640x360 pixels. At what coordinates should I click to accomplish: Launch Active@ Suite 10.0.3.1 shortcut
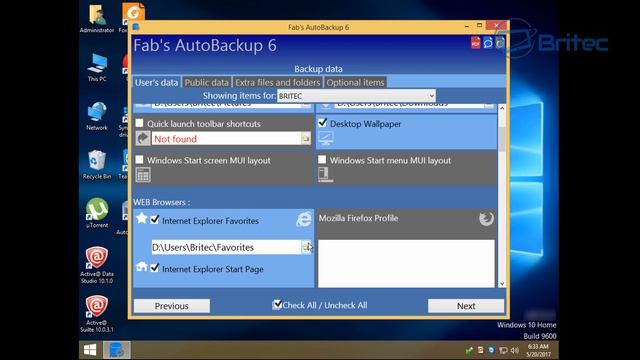[97, 313]
